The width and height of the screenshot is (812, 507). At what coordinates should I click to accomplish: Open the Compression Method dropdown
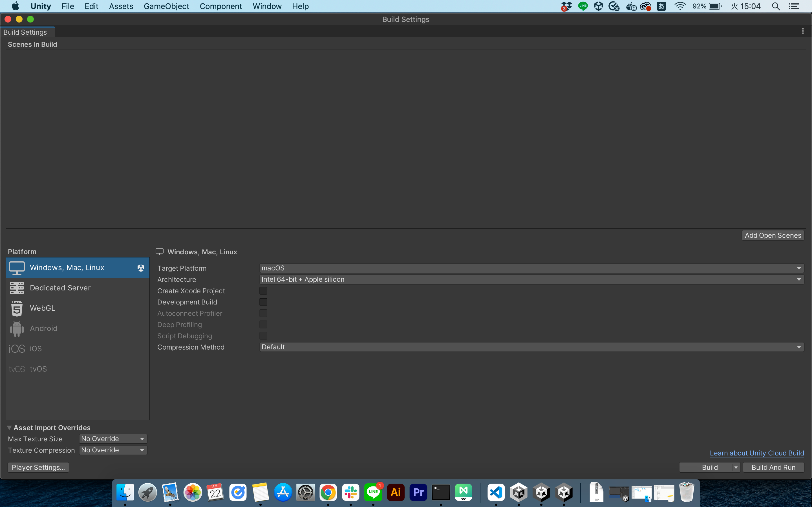531,347
